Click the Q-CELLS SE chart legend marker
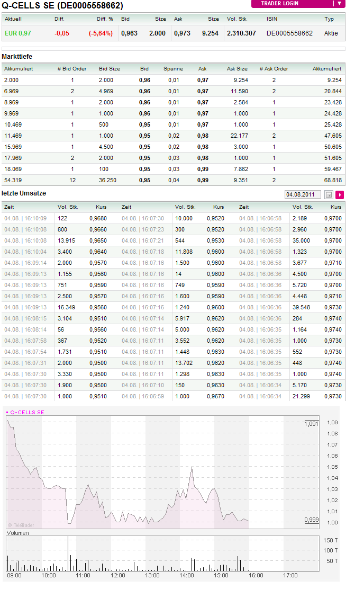 tap(7, 412)
